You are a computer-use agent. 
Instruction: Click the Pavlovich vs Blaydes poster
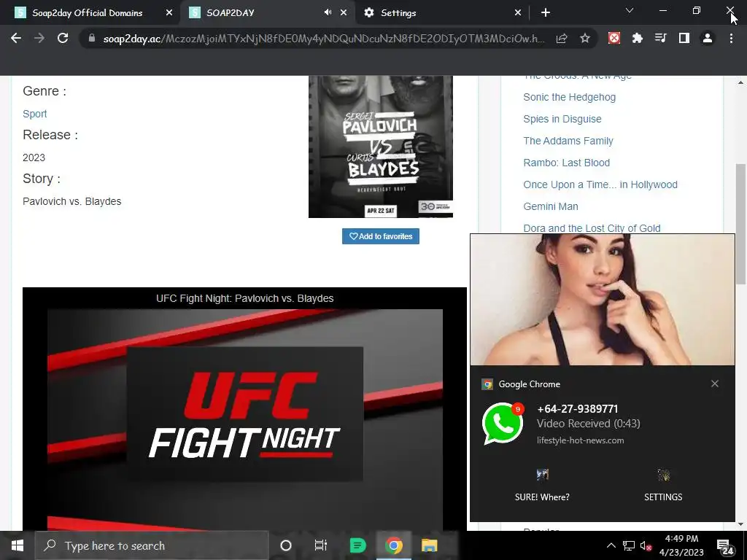pyautogui.click(x=381, y=147)
